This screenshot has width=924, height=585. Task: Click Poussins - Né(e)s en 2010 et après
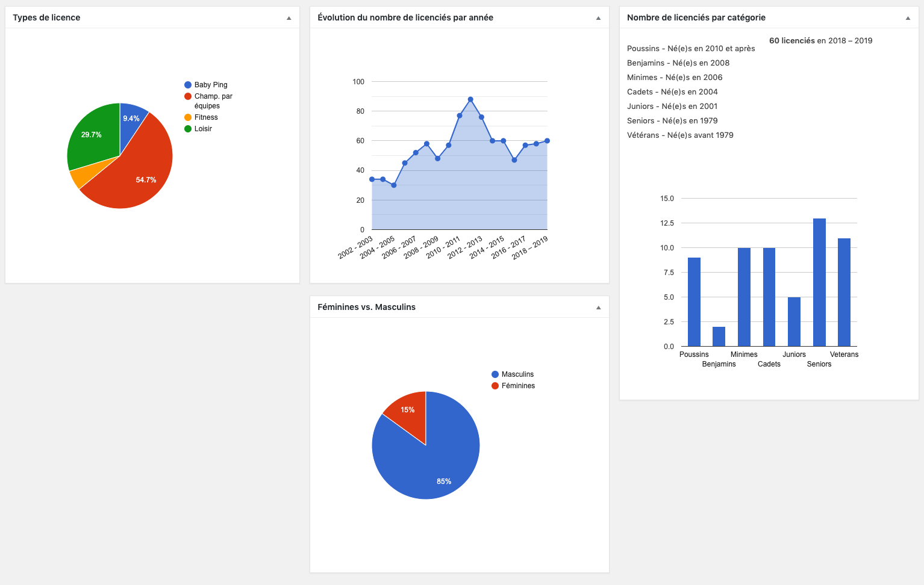tap(691, 49)
